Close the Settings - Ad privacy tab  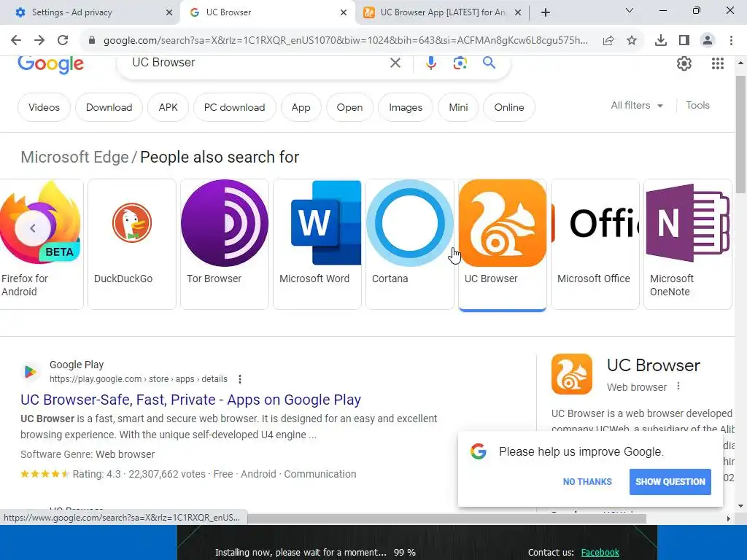coord(169,12)
